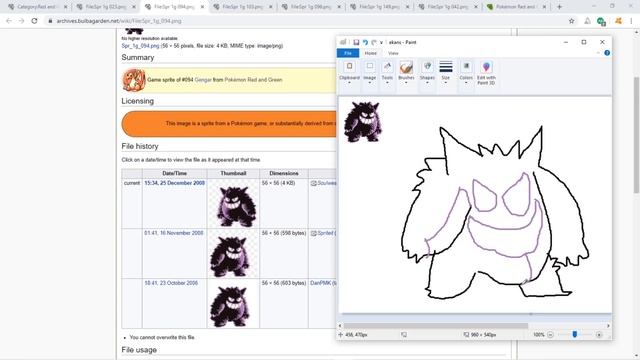The image size is (640, 360).
Task: Click the DanPMK user link
Action: point(321,283)
